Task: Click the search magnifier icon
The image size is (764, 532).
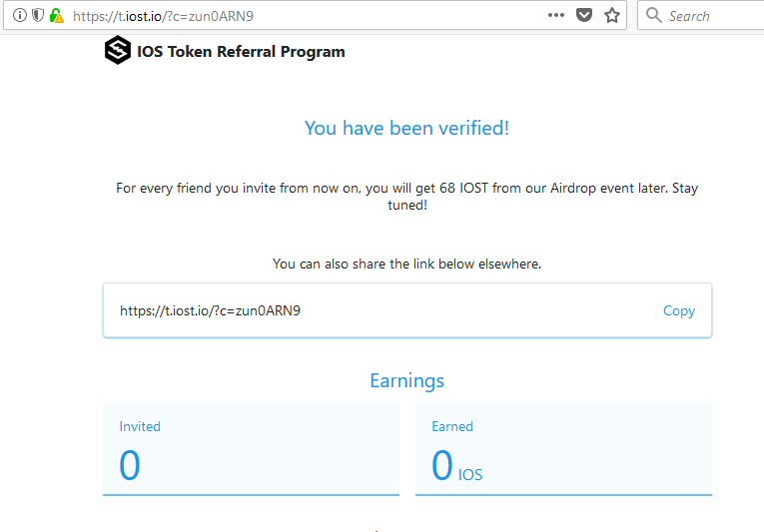Action: click(653, 15)
